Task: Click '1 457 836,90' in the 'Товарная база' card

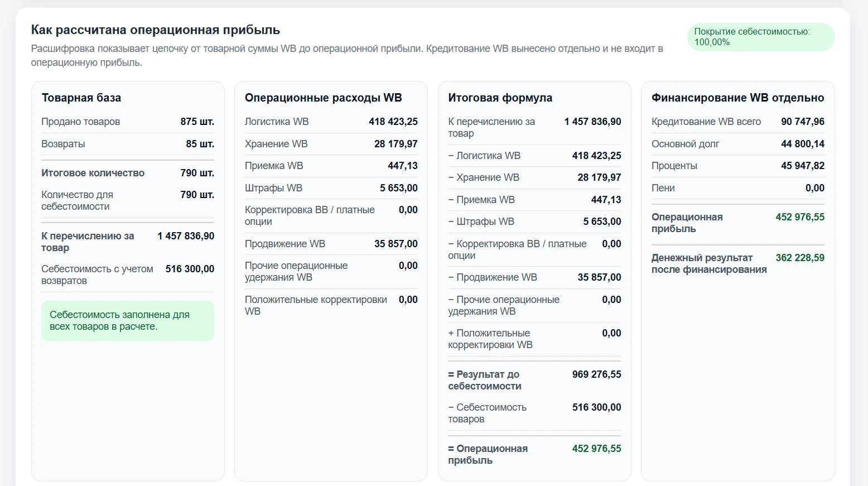Action: coord(186,236)
